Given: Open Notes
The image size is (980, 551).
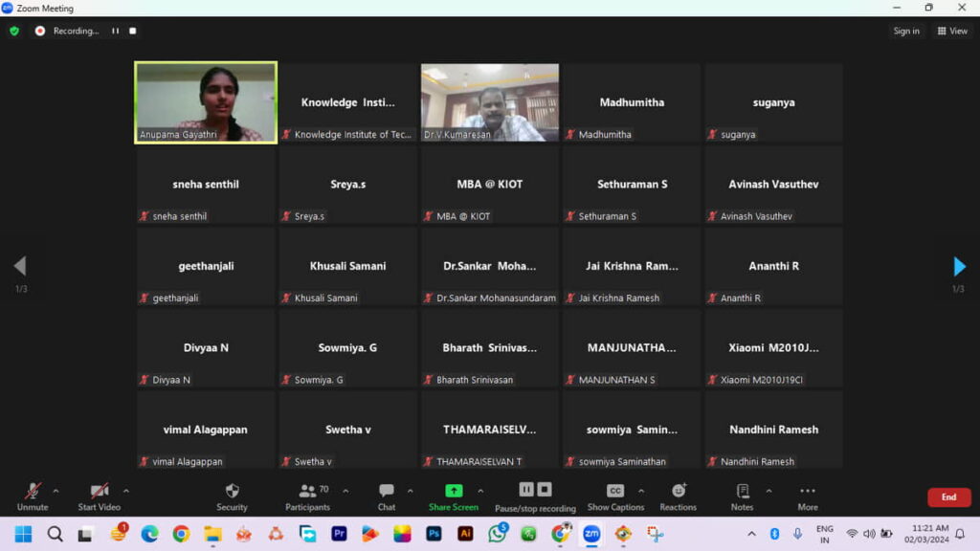Looking at the screenshot, I should click(x=743, y=496).
